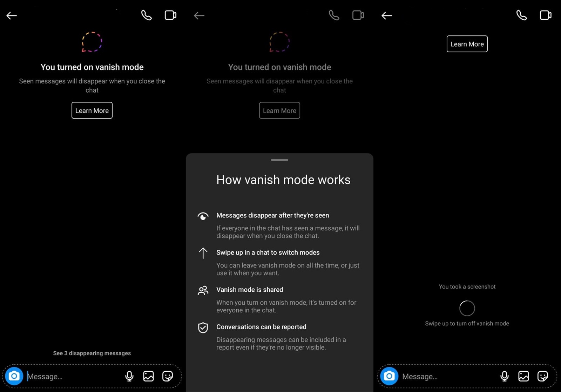This screenshot has height=392, width=561.
Task: Start a video call in the first chat
Action: [170, 15]
